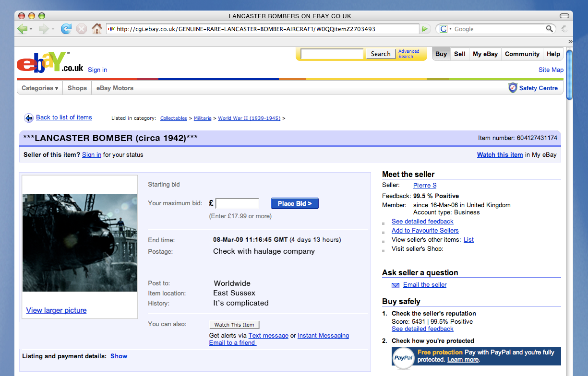Click the browser Back arrow button

tap(22, 29)
